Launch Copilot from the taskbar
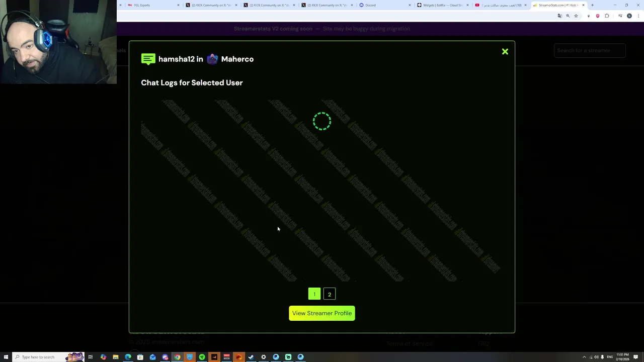Image resolution: width=644 pixels, height=362 pixels. coord(103,357)
